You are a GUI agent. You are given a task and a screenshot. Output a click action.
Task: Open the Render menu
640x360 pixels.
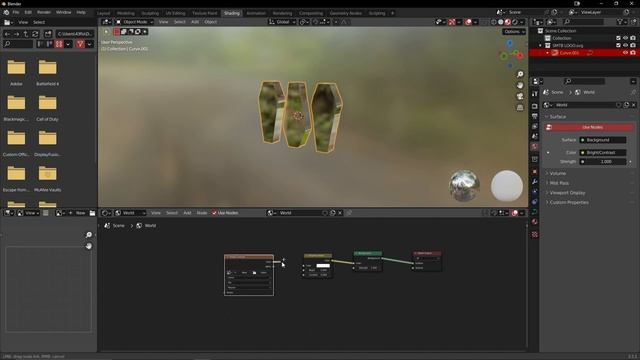click(44, 13)
